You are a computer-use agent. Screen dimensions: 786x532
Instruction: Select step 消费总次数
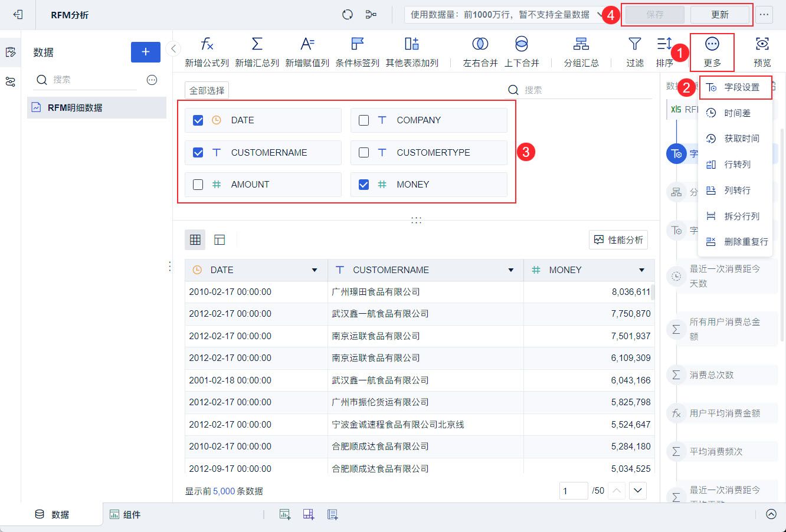(x=723, y=375)
